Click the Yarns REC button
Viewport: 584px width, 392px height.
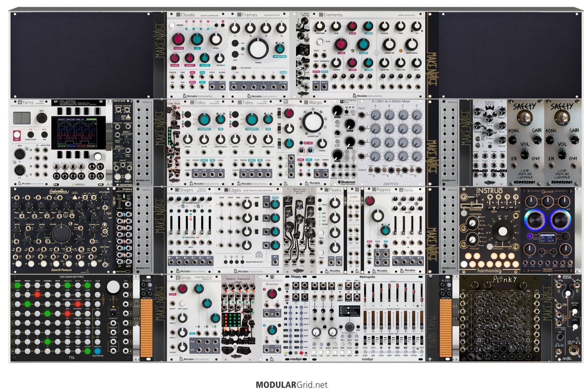tap(17, 135)
